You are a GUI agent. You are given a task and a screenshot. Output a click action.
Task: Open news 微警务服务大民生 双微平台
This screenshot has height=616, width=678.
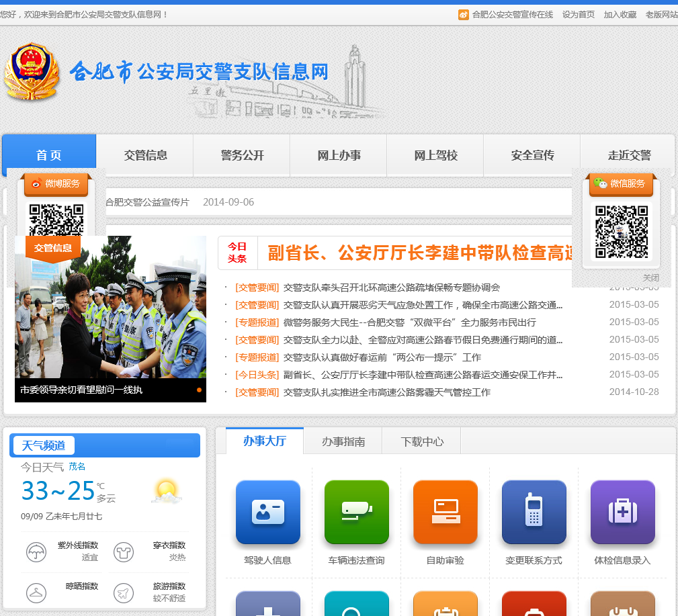click(409, 322)
